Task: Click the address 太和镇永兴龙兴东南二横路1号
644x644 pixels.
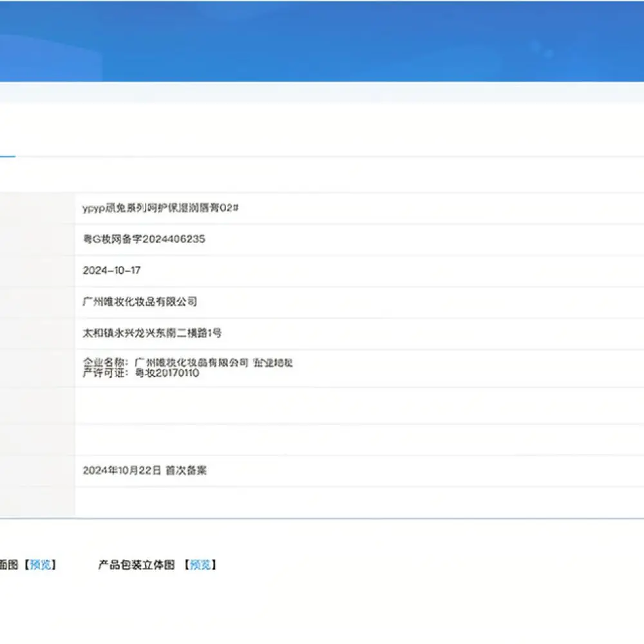Action: pyautogui.click(x=152, y=333)
